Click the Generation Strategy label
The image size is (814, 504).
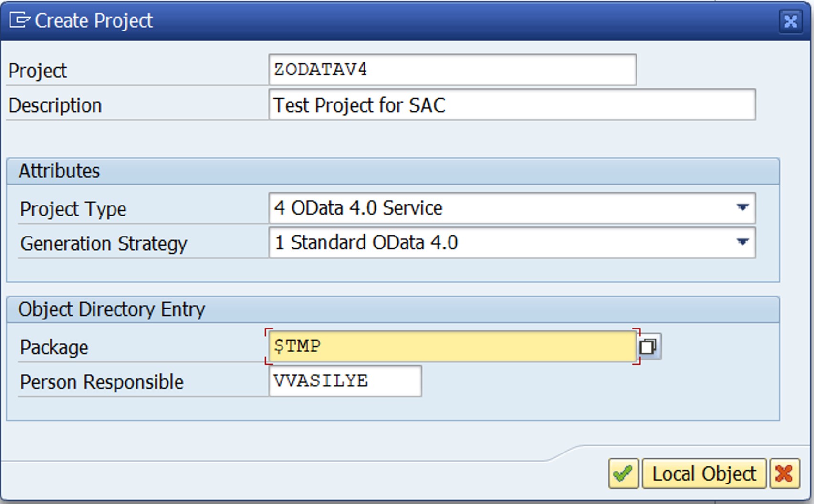(104, 244)
